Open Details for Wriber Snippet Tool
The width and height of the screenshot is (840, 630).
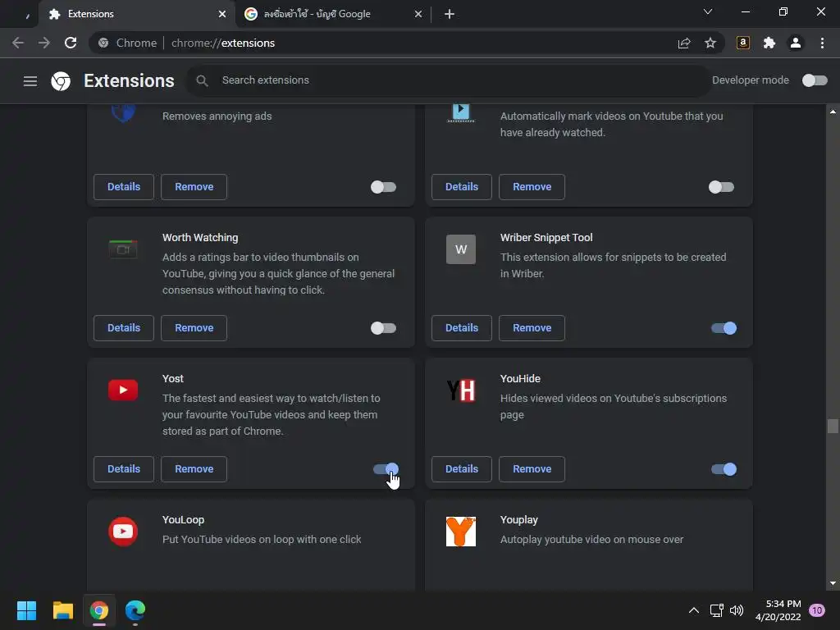coord(462,328)
